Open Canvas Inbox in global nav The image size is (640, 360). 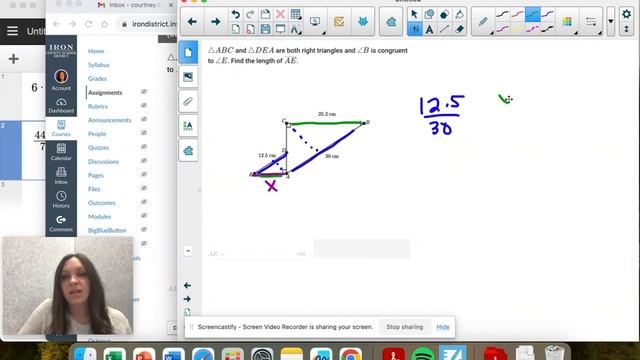pos(61,176)
